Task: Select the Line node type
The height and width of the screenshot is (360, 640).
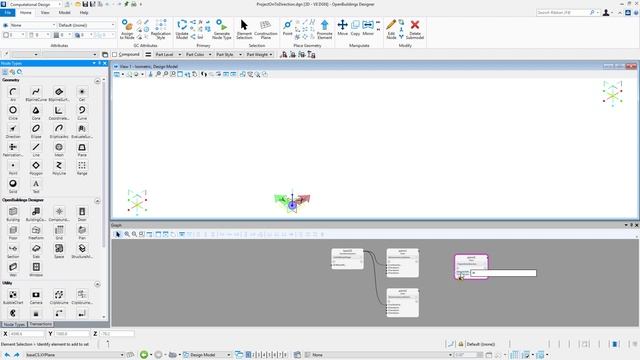Action: point(36,149)
